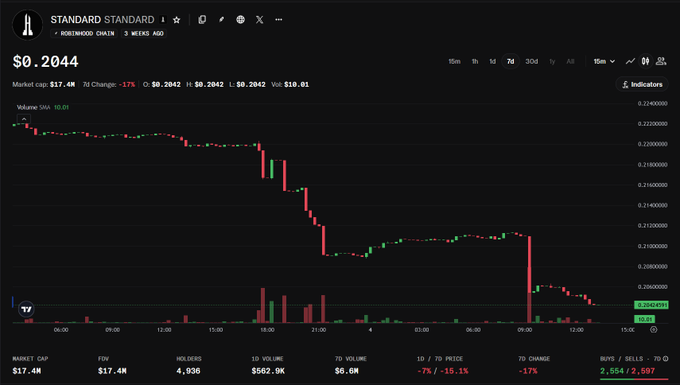Click the ROBINHOOD CHAIN tag
Screen dimensions: 680x385
[84, 33]
